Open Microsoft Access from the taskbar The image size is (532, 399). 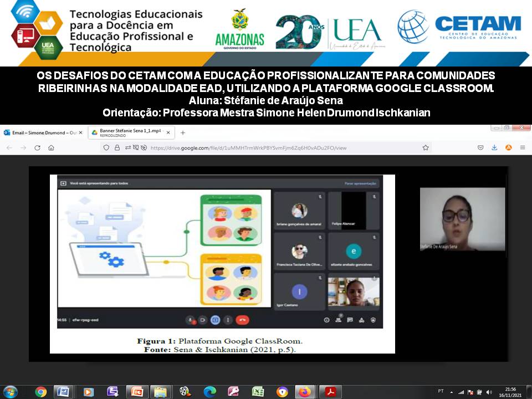point(233,392)
